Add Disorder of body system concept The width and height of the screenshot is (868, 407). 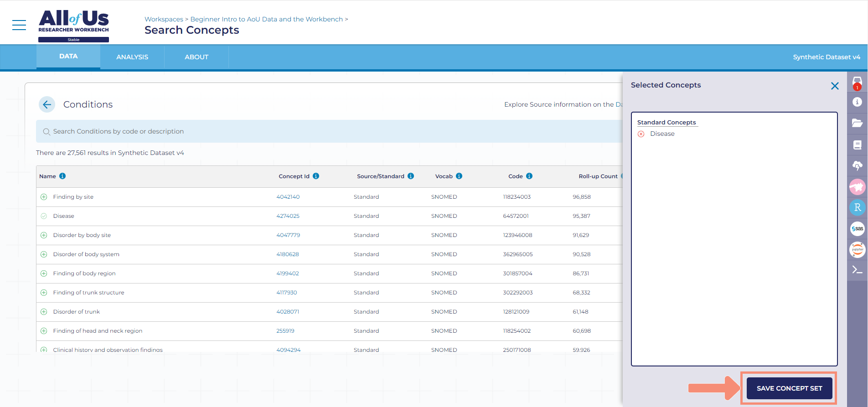coord(44,254)
